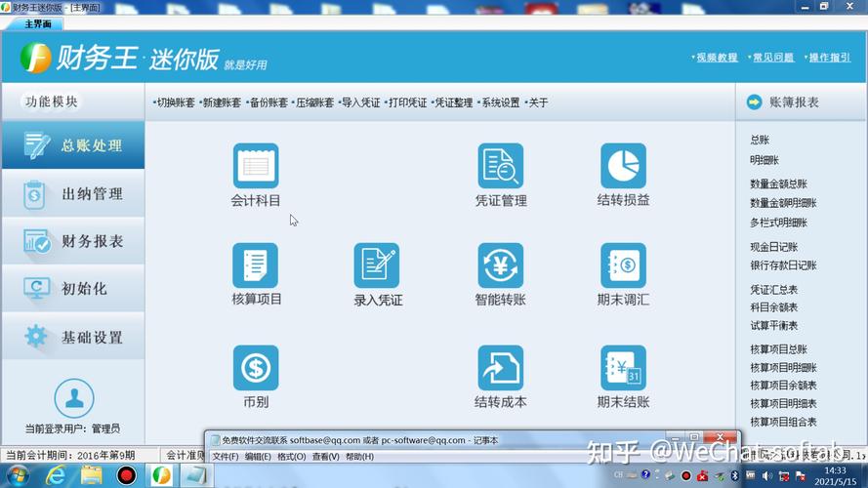Viewport: 868px width, 488px height.
Task: Open the 多栏式明细账 report
Action: click(x=778, y=223)
